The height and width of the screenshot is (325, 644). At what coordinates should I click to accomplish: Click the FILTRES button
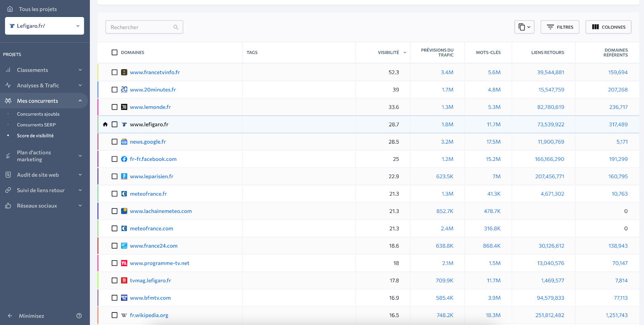tap(560, 27)
